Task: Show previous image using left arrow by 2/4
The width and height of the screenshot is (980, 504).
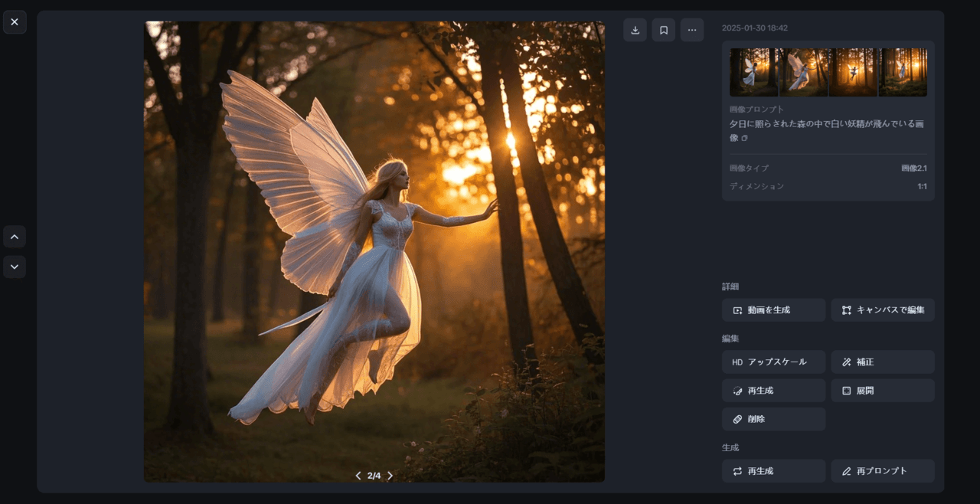Action: coord(358,476)
